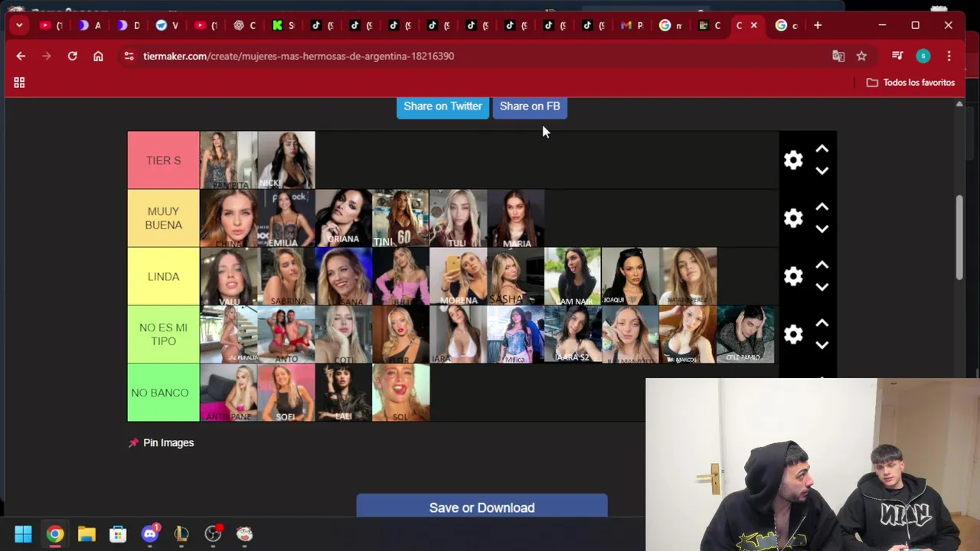
Task: Move MUUY BUENA row up with arrow
Action: point(822,207)
